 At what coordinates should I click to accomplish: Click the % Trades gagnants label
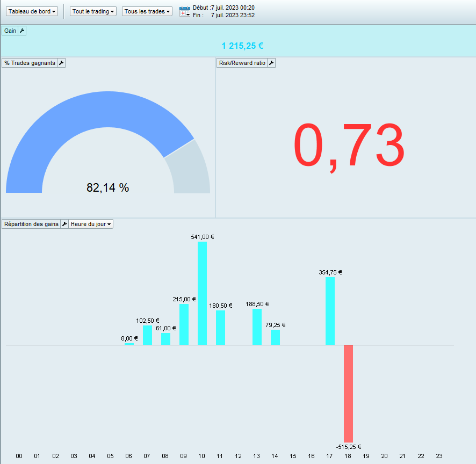tap(30, 63)
